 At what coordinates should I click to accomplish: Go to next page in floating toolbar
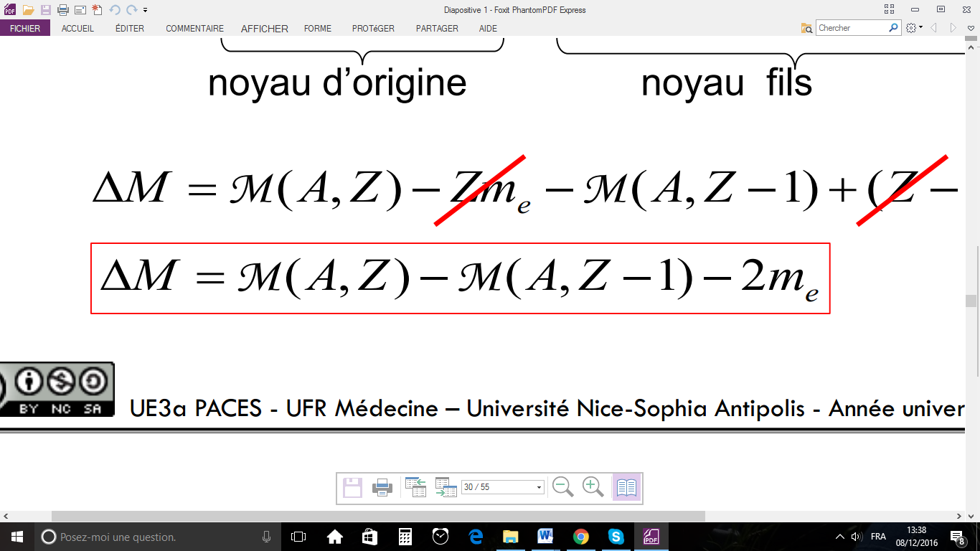(446, 487)
